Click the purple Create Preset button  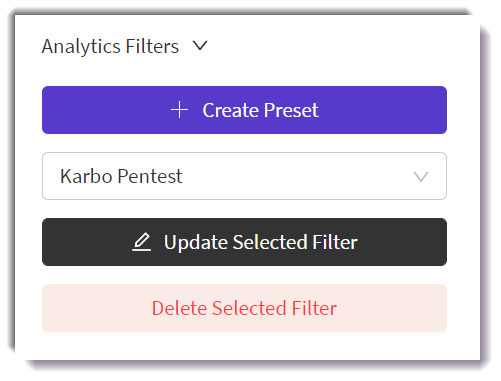coord(244,110)
